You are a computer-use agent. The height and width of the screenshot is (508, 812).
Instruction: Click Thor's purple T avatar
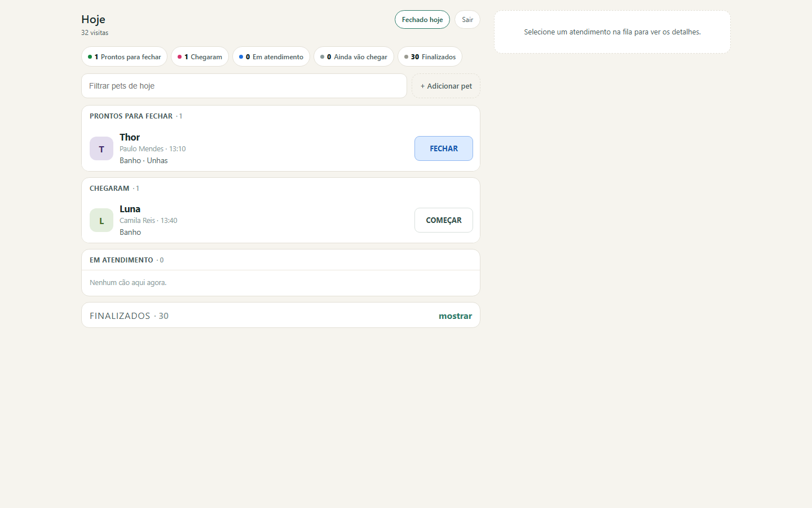tap(101, 148)
